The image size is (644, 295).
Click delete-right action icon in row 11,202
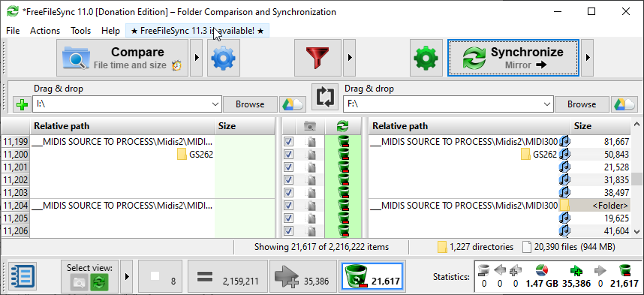[x=343, y=180]
